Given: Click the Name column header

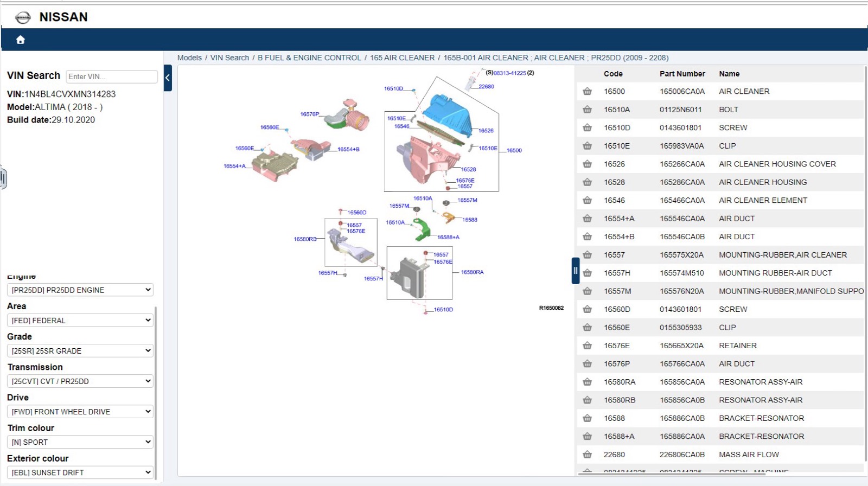Looking at the screenshot, I should [729, 74].
